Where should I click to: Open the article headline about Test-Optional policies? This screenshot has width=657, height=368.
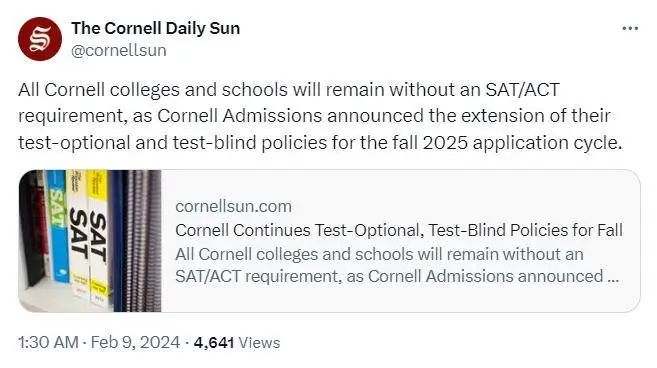tap(399, 230)
